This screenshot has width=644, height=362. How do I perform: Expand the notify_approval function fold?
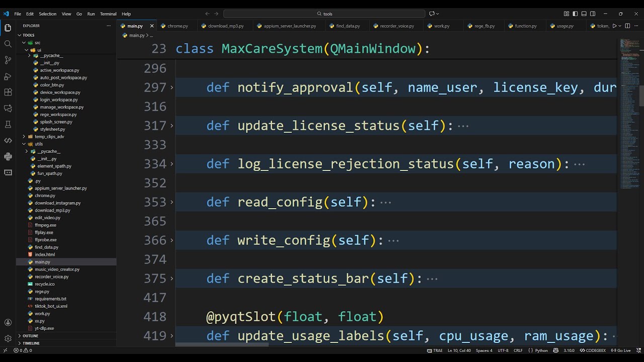pos(172,87)
